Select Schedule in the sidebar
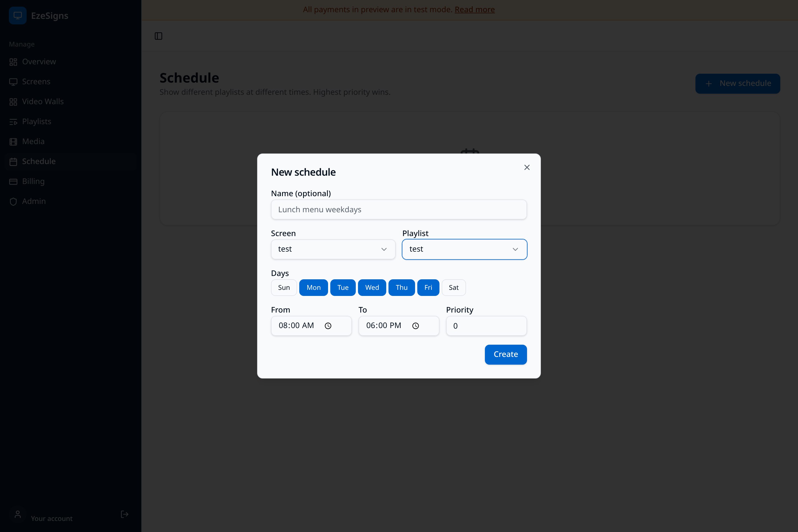 coord(71,162)
